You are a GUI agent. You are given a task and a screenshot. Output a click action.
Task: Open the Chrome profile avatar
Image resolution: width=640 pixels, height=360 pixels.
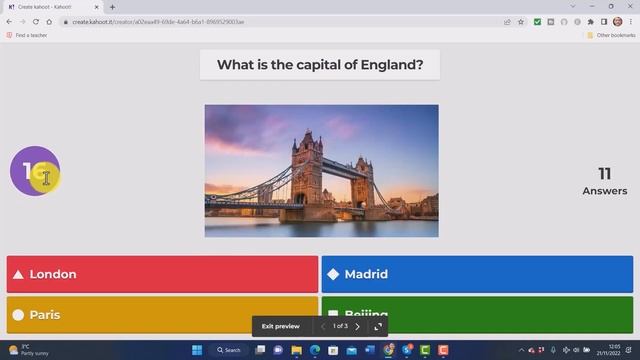(618, 22)
